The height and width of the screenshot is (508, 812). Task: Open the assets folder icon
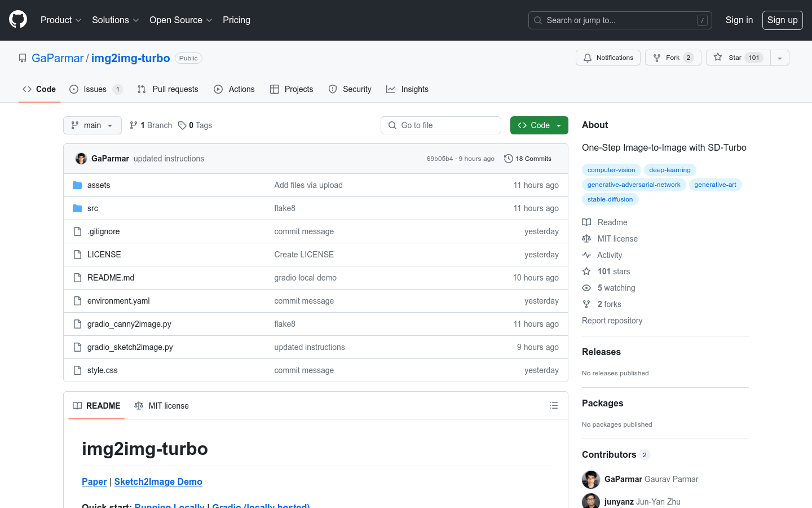[x=77, y=185]
